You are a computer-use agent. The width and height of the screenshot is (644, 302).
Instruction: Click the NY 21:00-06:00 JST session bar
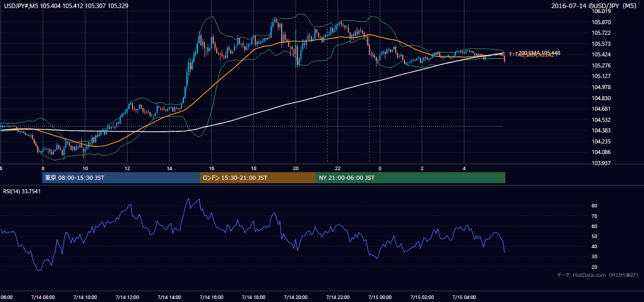[411, 178]
